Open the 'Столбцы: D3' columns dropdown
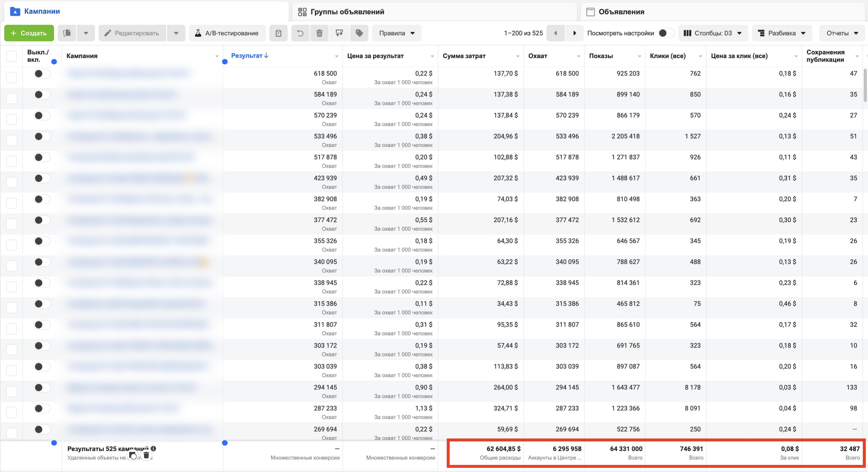 click(713, 33)
